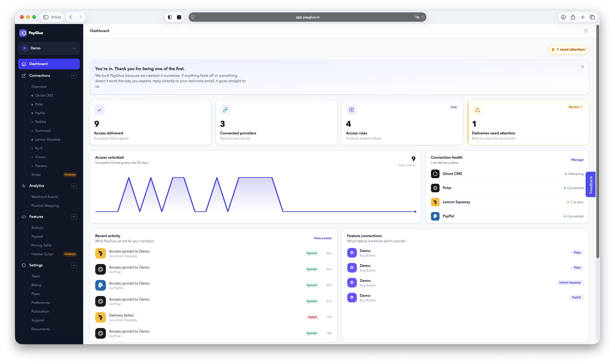
Task: Open Product Mapping under Analytics
Action: [45, 206]
